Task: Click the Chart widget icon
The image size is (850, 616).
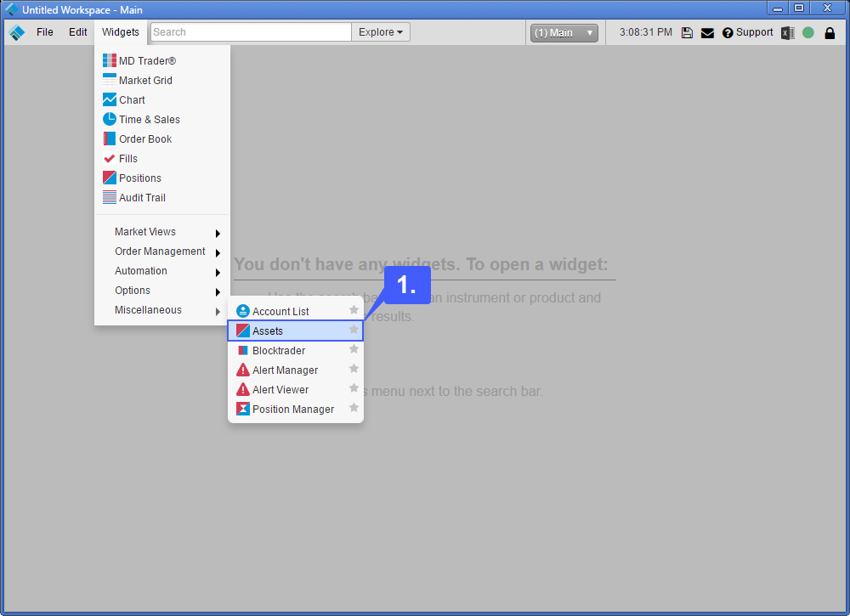Action: 110,99
